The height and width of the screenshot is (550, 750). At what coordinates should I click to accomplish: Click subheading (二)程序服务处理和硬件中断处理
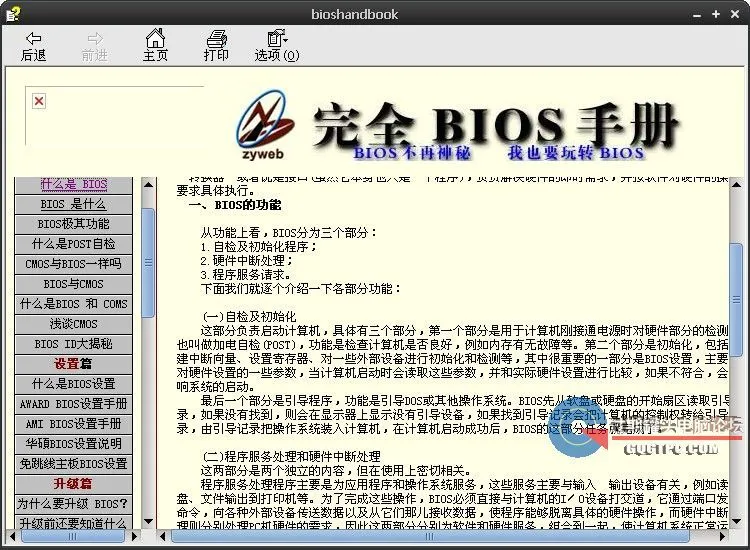[292, 456]
